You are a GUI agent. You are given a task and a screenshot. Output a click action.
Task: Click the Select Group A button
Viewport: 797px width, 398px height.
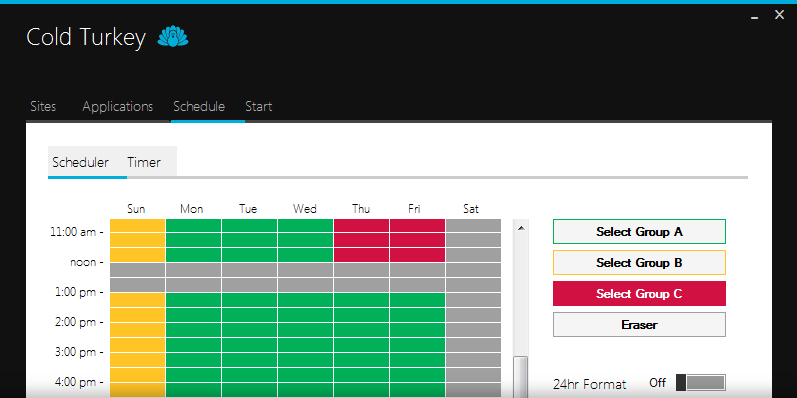(639, 232)
